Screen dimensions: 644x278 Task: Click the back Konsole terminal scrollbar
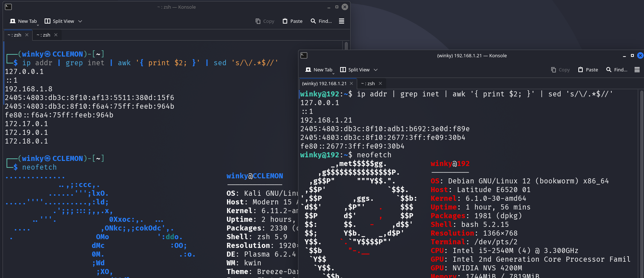tap(346, 46)
